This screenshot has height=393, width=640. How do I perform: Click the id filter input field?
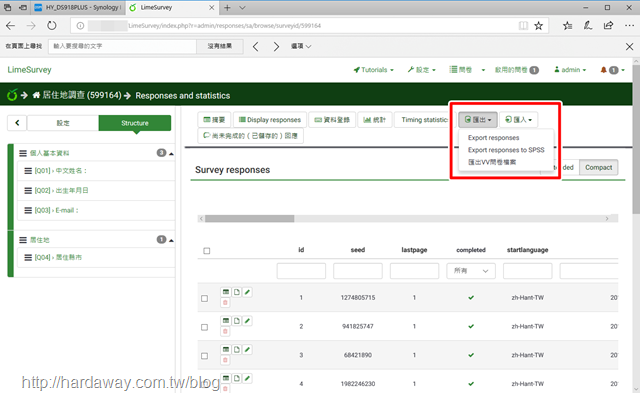[301, 271]
